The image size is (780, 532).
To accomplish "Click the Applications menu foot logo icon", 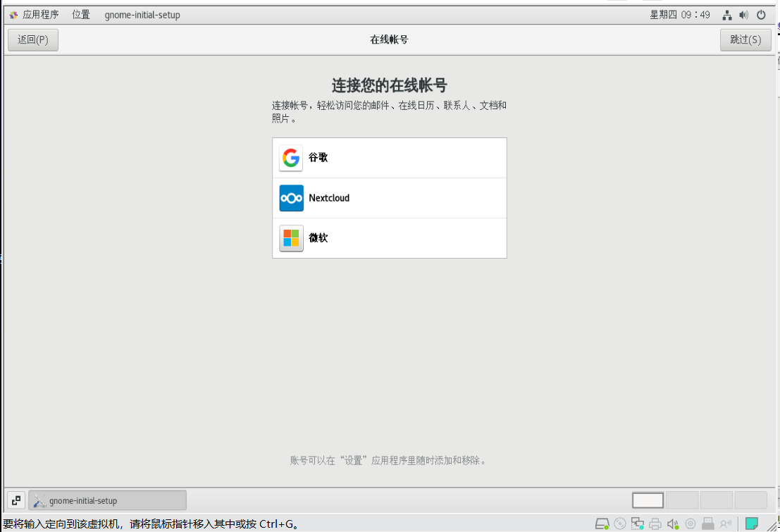I will point(13,15).
